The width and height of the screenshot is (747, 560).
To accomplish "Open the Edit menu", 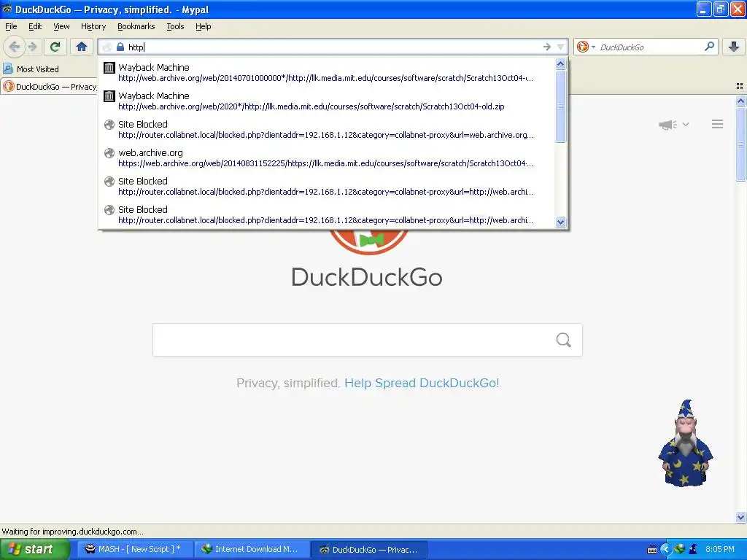I will point(35,26).
